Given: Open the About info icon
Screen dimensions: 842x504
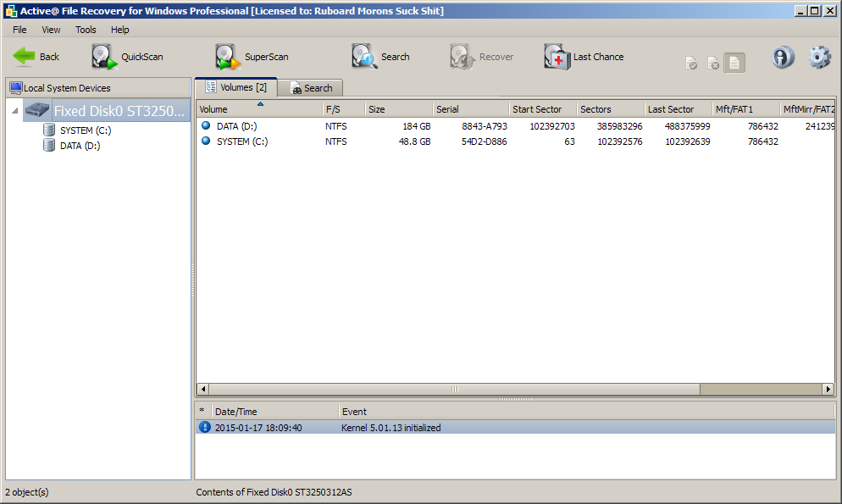Looking at the screenshot, I should (x=784, y=58).
